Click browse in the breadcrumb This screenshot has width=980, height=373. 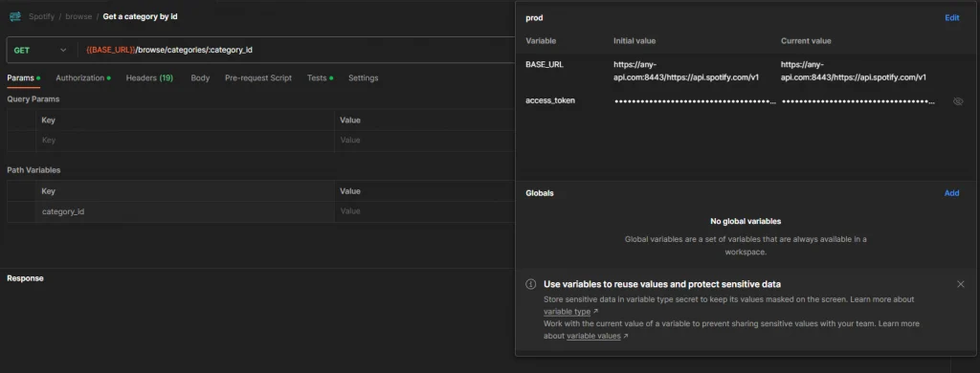pos(78,17)
